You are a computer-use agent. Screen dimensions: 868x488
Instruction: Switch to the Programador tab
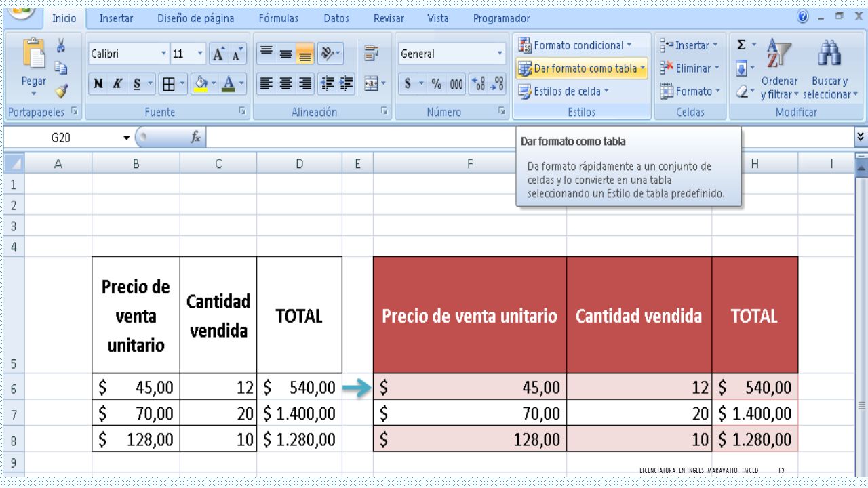[502, 18]
